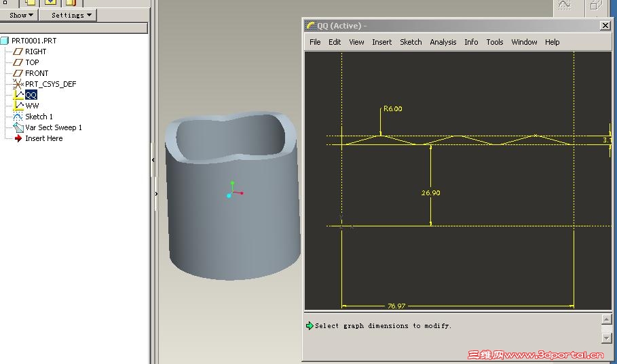The width and height of the screenshot is (617, 364).
Task: Open the View menu in QQ window
Action: pos(356,42)
